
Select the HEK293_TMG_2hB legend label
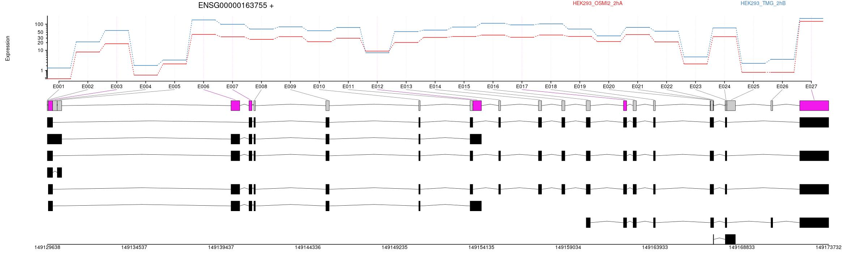coord(763,3)
